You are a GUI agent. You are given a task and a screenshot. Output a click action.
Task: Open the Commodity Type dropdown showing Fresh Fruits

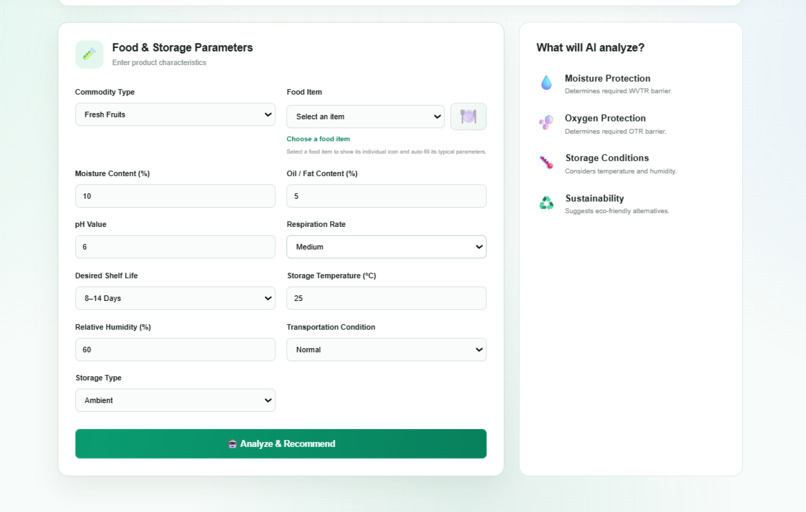[175, 115]
